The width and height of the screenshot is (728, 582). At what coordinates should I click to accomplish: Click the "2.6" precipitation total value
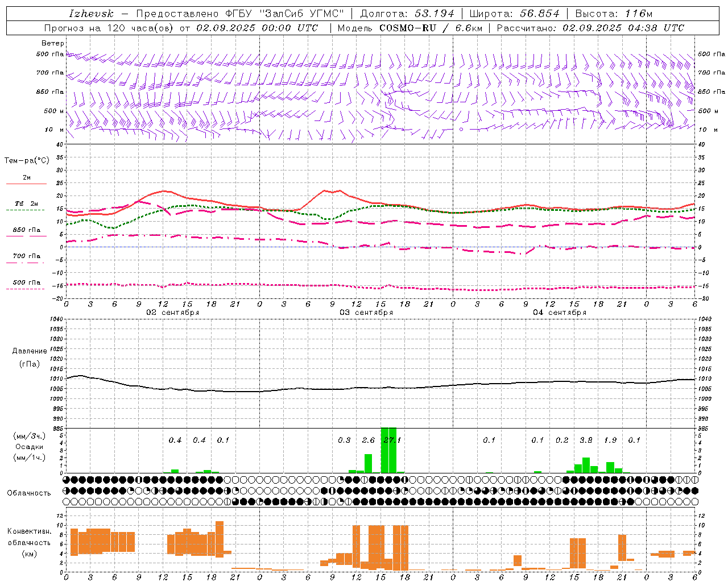[368, 440]
